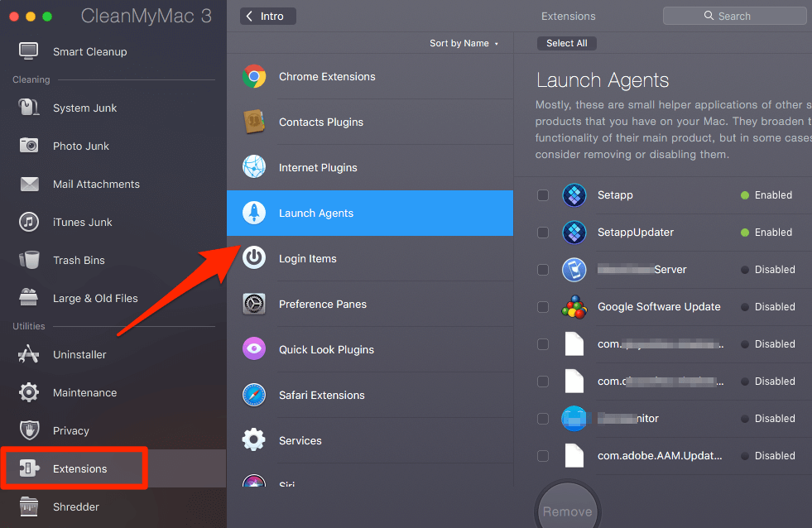Click the 'Uninstaller' label in sidebar
The width and height of the screenshot is (812, 528).
pos(79,354)
